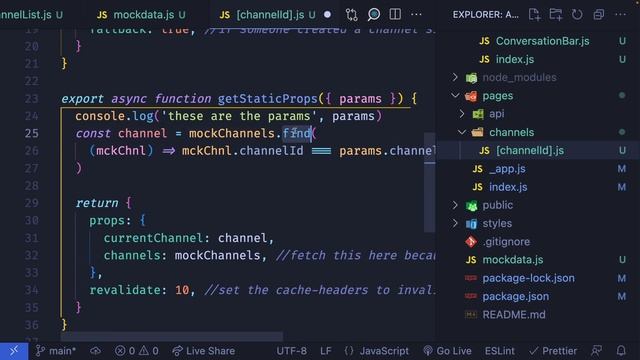Viewport: 640px width, 360px height.
Task: Open remote window indicator in status bar
Action: (14, 351)
